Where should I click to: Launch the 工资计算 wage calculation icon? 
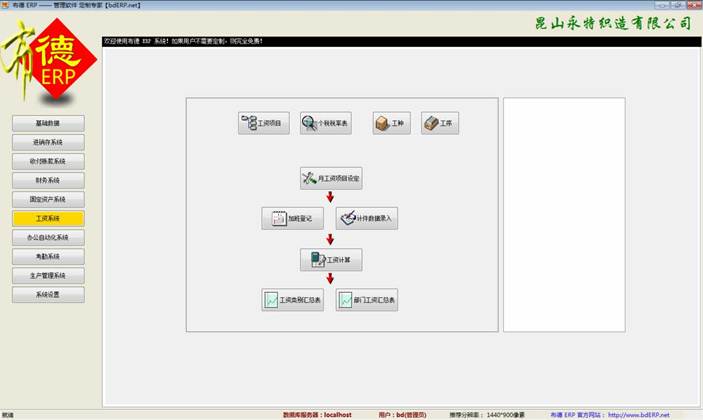click(x=331, y=260)
